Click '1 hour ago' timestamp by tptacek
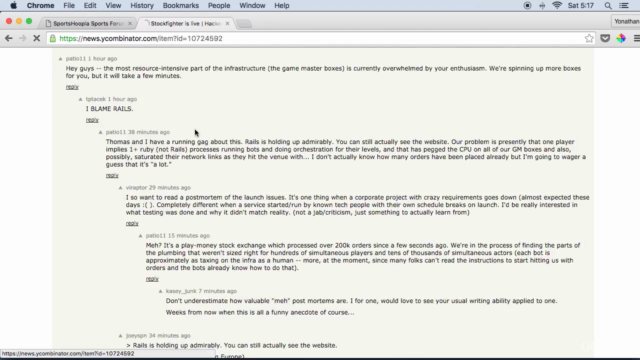The width and height of the screenshot is (640, 360). [122, 99]
